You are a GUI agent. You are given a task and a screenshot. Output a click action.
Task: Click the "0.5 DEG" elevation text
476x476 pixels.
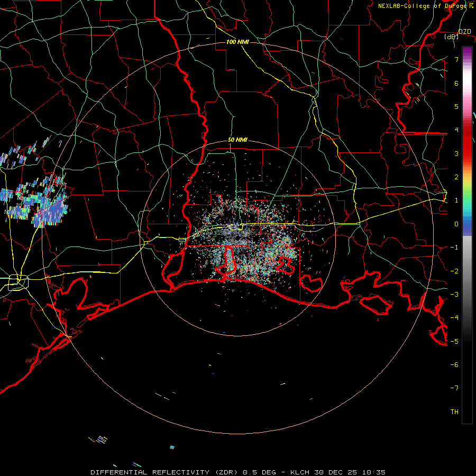pos(260,472)
